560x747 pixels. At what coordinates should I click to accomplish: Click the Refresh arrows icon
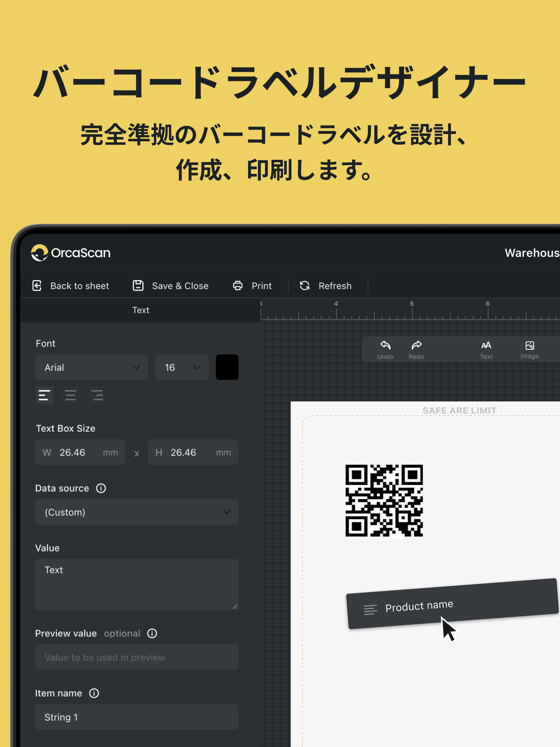click(x=305, y=286)
